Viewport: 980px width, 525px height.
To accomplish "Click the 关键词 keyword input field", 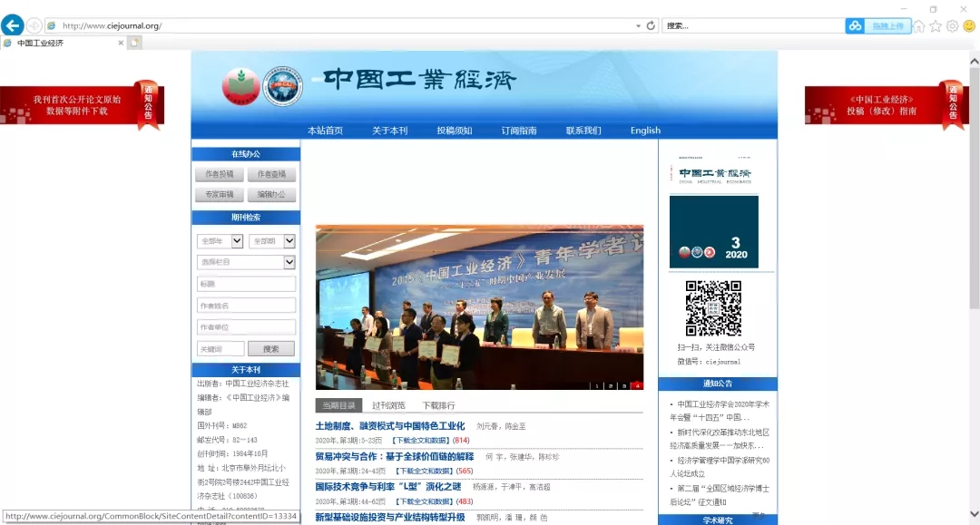I will click(220, 349).
